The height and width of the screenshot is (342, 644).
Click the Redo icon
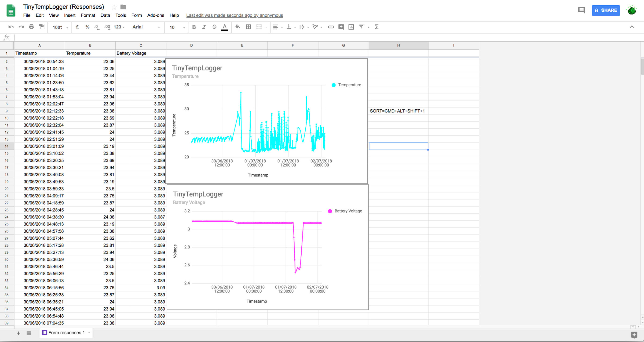[x=21, y=27]
